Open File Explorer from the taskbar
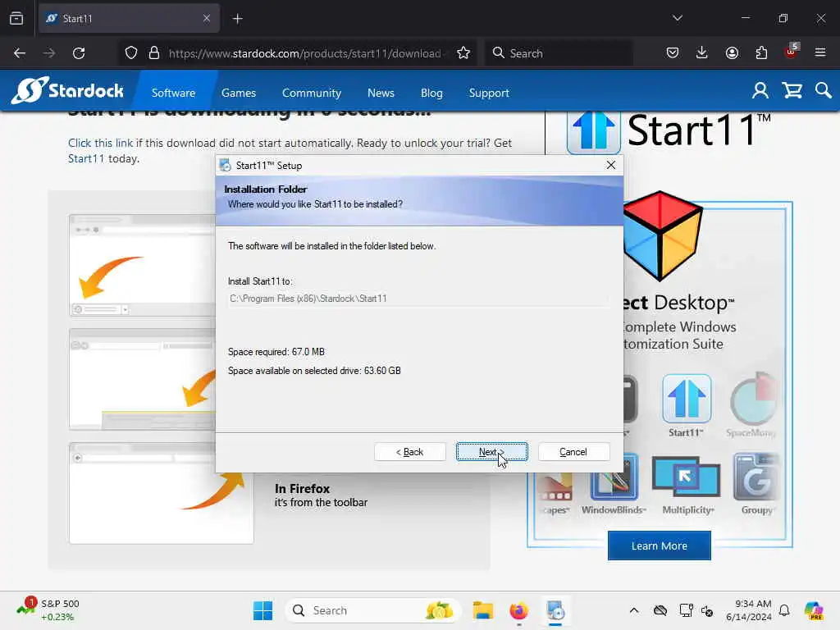Screen dimensions: 840x630 tap(482, 610)
